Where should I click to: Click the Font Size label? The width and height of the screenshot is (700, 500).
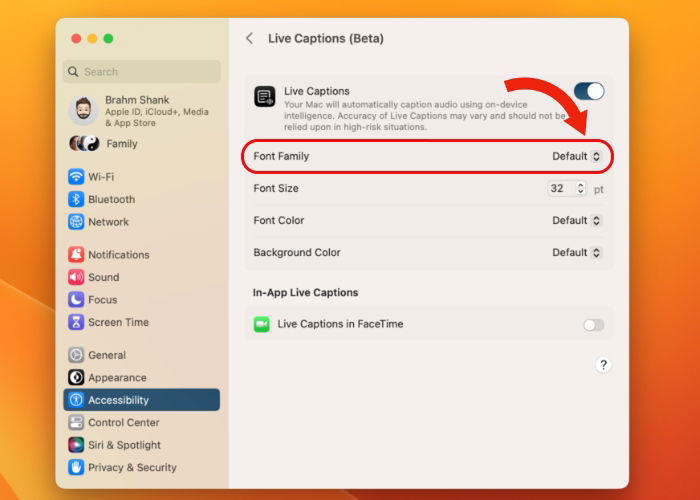(276, 188)
